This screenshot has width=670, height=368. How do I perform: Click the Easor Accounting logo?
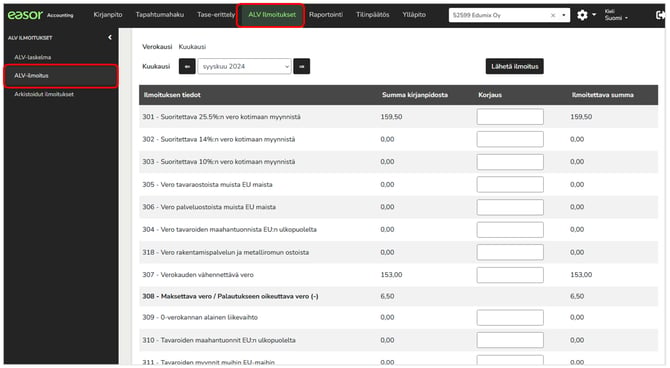click(40, 15)
